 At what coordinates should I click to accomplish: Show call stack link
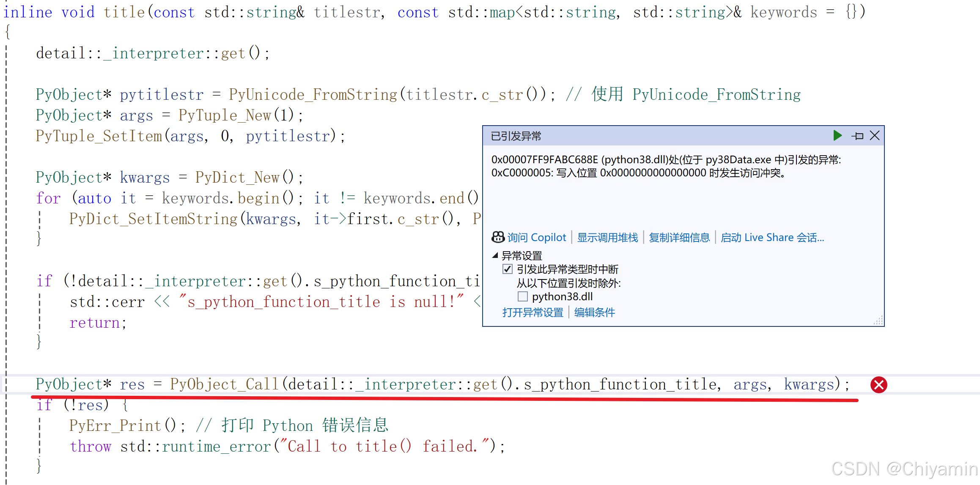tap(607, 238)
